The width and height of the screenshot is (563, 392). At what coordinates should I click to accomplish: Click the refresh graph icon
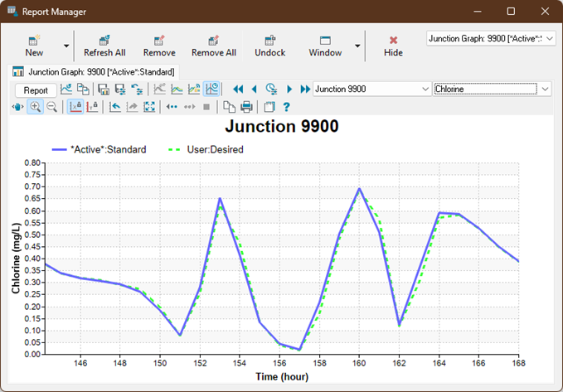coord(66,89)
